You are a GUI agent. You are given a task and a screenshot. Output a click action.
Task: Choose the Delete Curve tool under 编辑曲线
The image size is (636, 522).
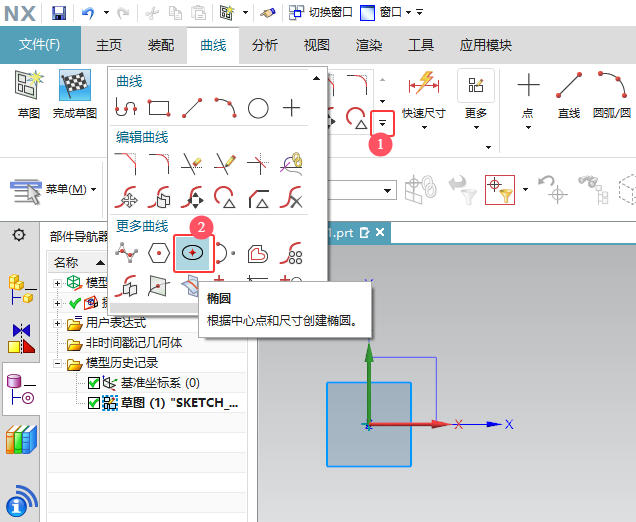coord(291,197)
